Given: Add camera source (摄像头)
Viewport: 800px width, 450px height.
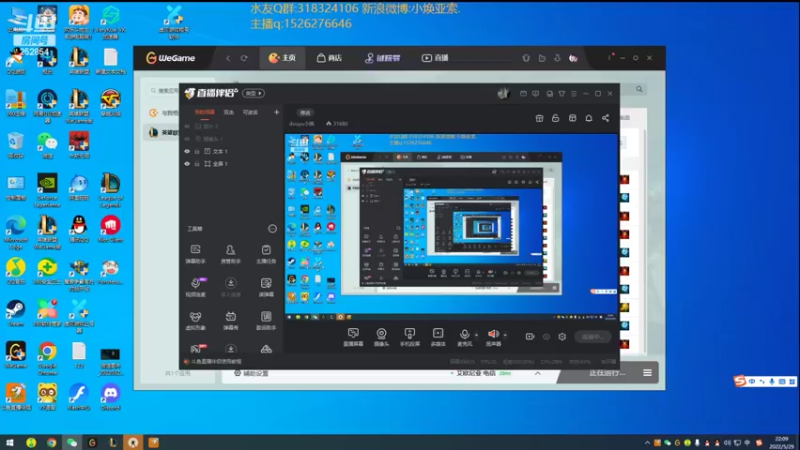Looking at the screenshot, I should (381, 337).
